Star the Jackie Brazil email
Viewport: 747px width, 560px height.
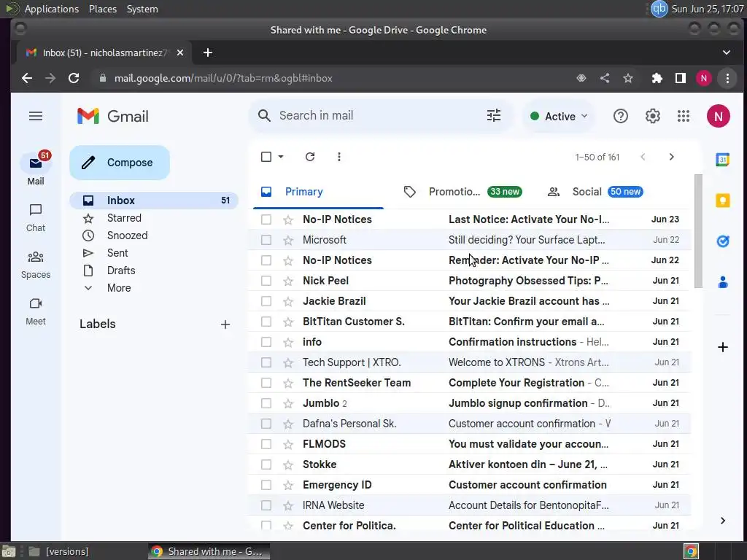(x=287, y=301)
